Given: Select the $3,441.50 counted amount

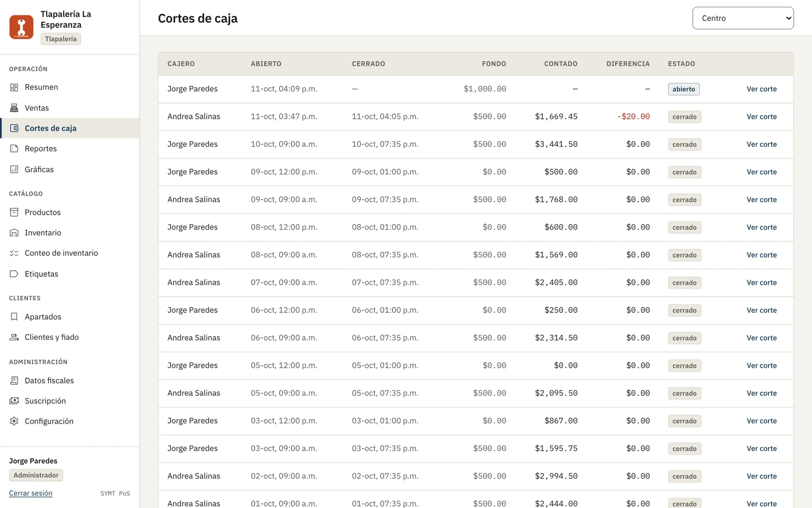Looking at the screenshot, I should (x=556, y=144).
